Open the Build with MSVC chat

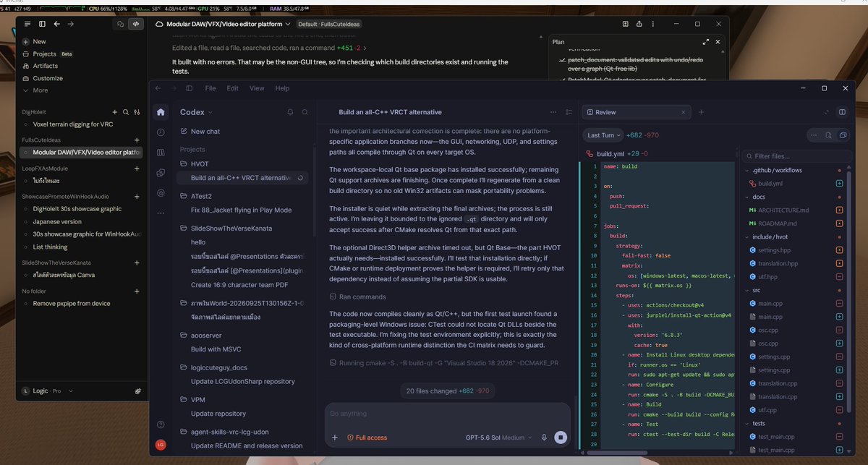(x=216, y=349)
